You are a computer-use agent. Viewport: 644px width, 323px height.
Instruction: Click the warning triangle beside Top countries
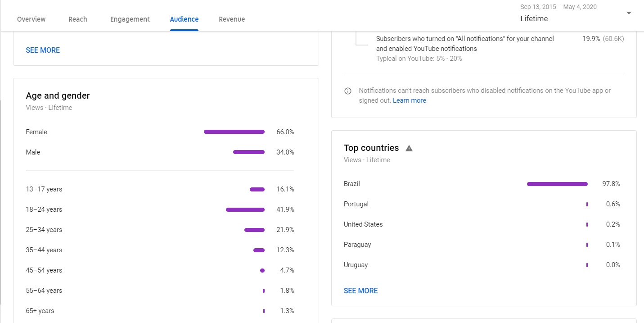coord(409,148)
